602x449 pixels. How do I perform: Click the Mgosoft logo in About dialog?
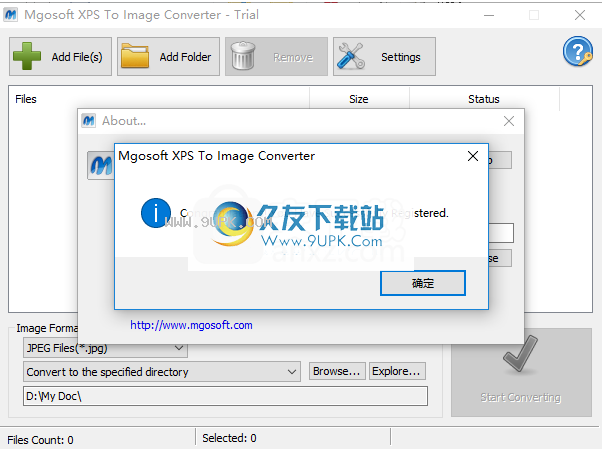click(x=101, y=166)
